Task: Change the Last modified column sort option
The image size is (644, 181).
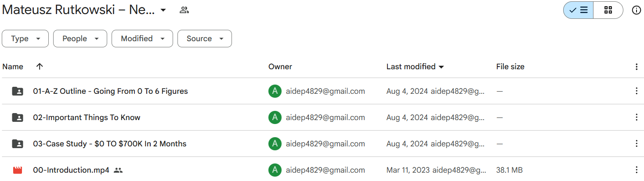Action: (415, 67)
